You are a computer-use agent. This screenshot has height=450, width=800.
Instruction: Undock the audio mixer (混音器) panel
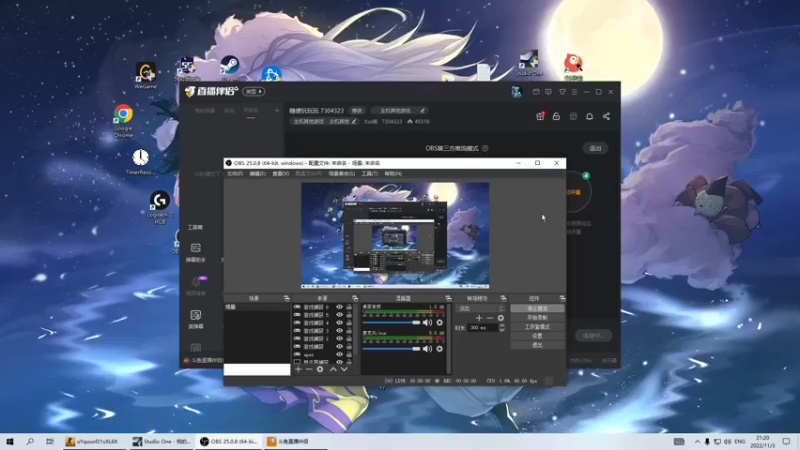[x=448, y=298]
